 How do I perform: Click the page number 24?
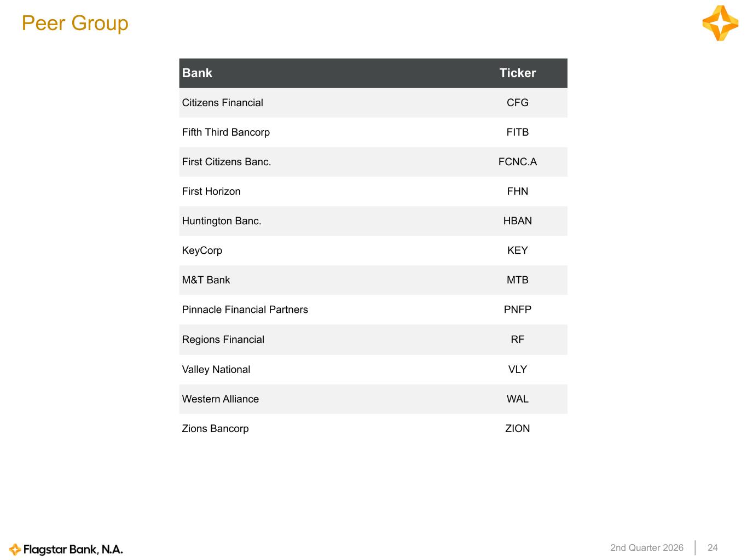pyautogui.click(x=713, y=548)
